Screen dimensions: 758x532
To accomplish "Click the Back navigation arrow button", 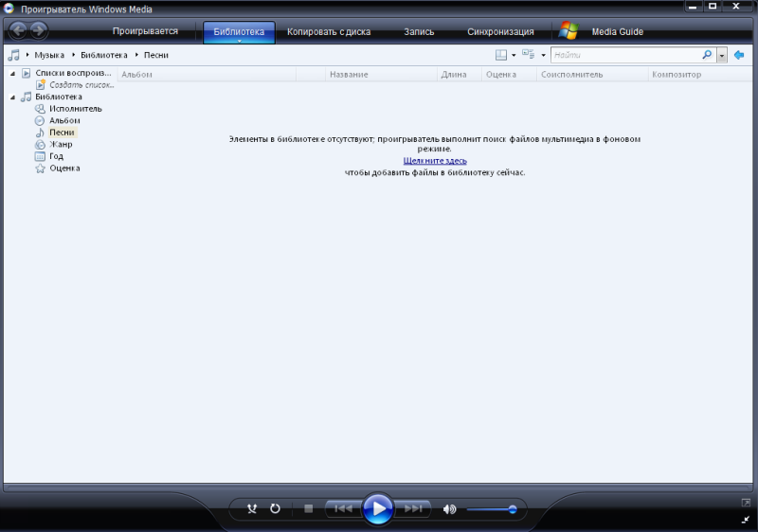I will pos(18,31).
